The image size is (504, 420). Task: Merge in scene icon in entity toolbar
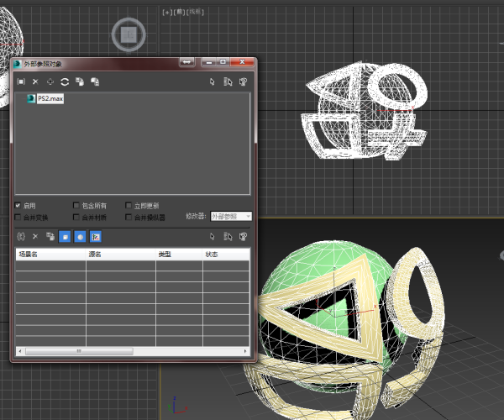pyautogui.click(x=50, y=237)
